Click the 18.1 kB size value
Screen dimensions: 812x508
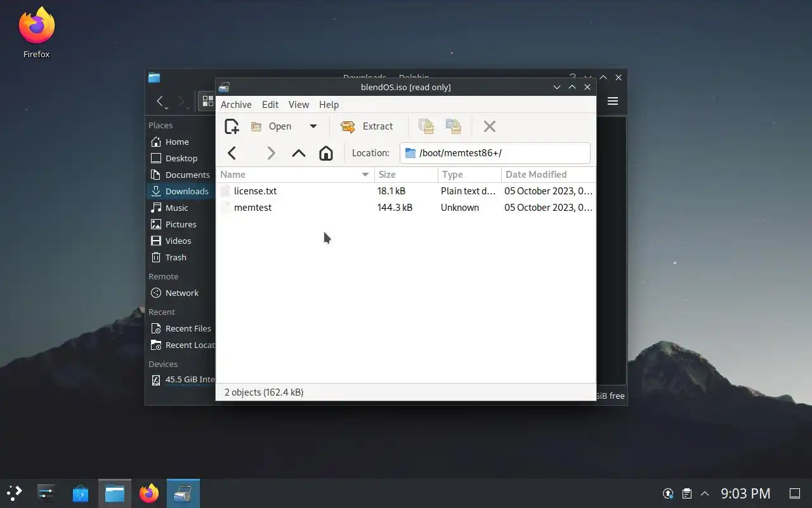pyautogui.click(x=391, y=191)
